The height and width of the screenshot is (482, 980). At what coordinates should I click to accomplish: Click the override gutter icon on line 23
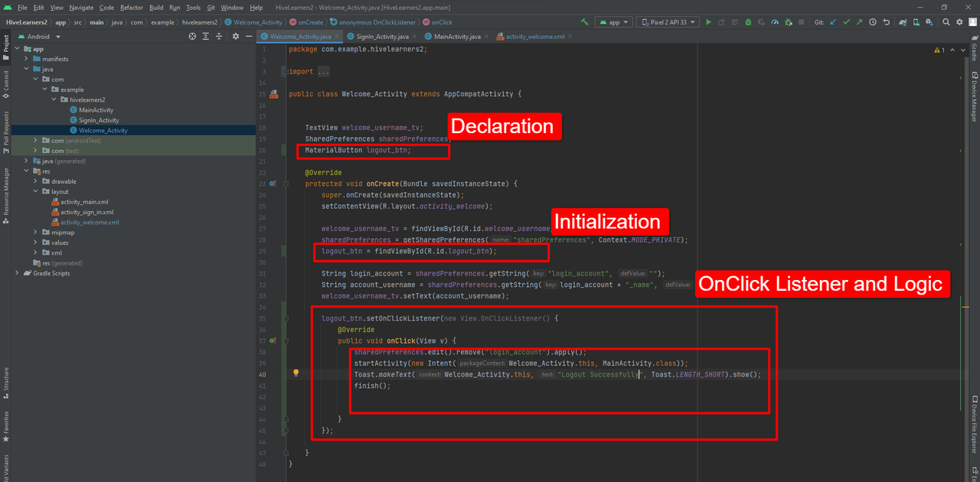coord(273,184)
